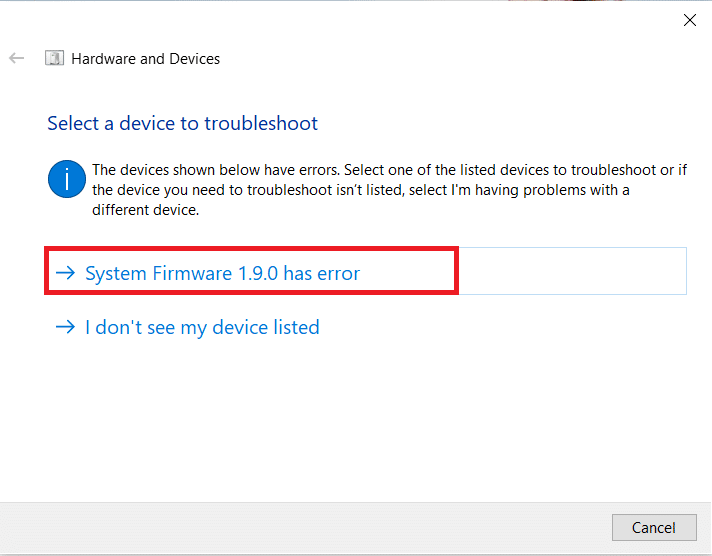
Task: Click the word troubleshoot in the blue heading
Action: tap(261, 124)
